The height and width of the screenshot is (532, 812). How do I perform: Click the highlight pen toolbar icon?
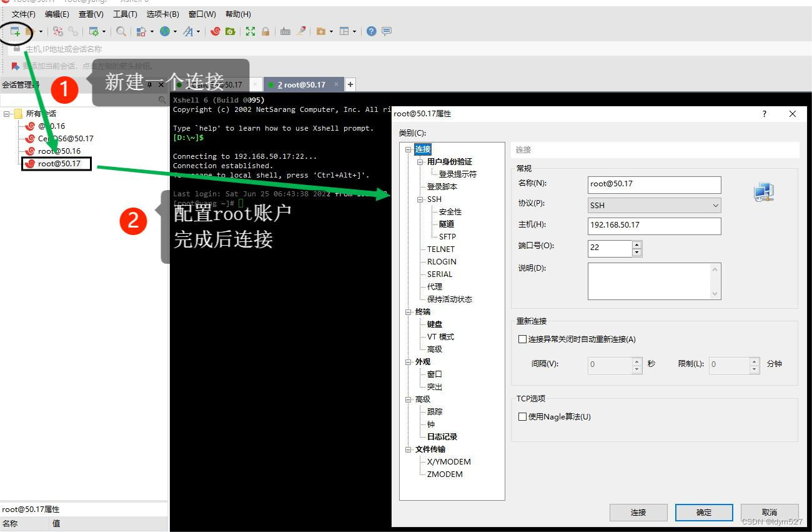tap(301, 31)
